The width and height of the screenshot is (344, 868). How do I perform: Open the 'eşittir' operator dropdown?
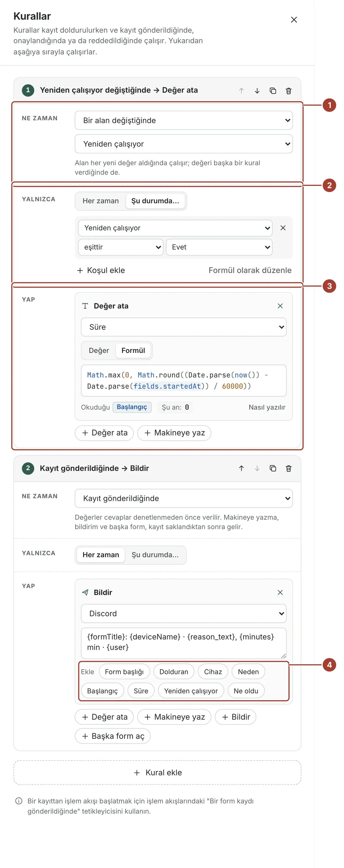click(121, 247)
